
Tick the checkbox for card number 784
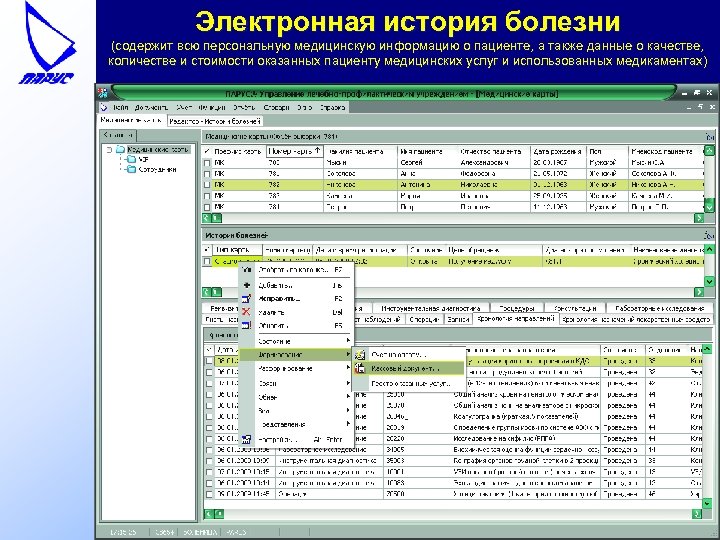click(207, 207)
